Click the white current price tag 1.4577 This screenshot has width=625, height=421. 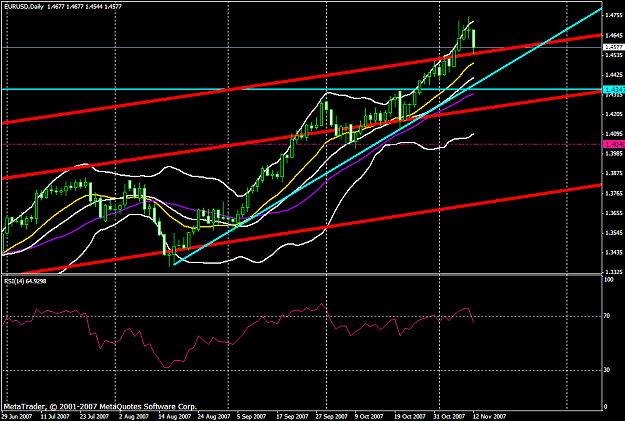pyautogui.click(x=614, y=47)
